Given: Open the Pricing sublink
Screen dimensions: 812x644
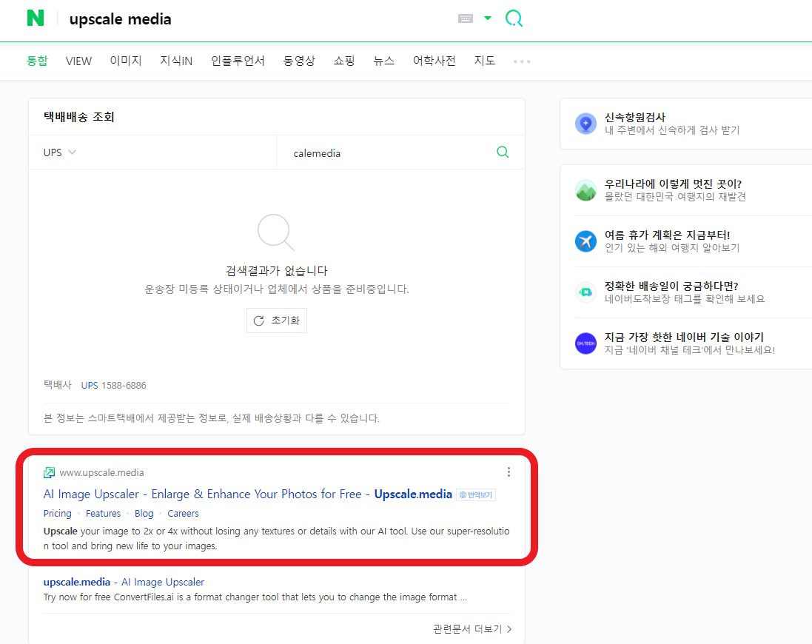Looking at the screenshot, I should point(58,514).
